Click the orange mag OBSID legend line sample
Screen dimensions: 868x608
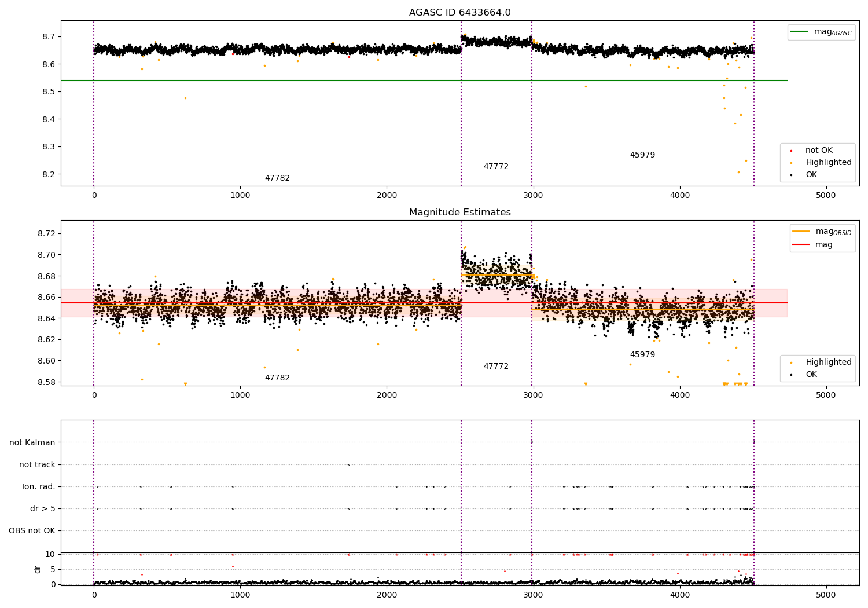pos(801,232)
